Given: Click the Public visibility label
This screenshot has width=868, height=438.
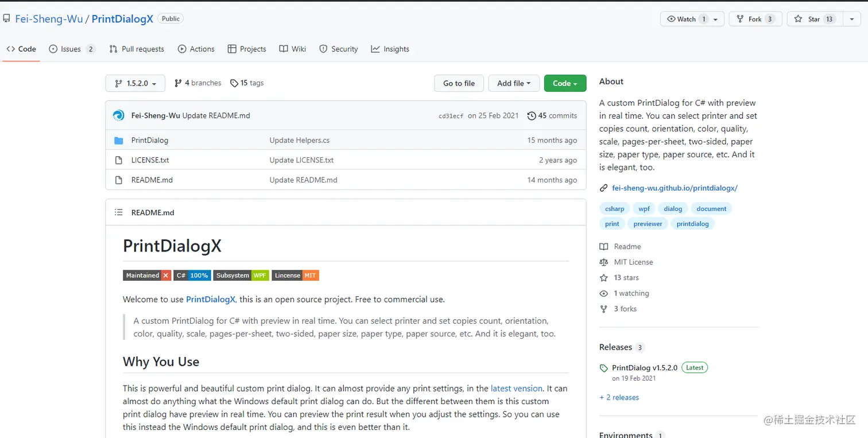Looking at the screenshot, I should tap(170, 19).
